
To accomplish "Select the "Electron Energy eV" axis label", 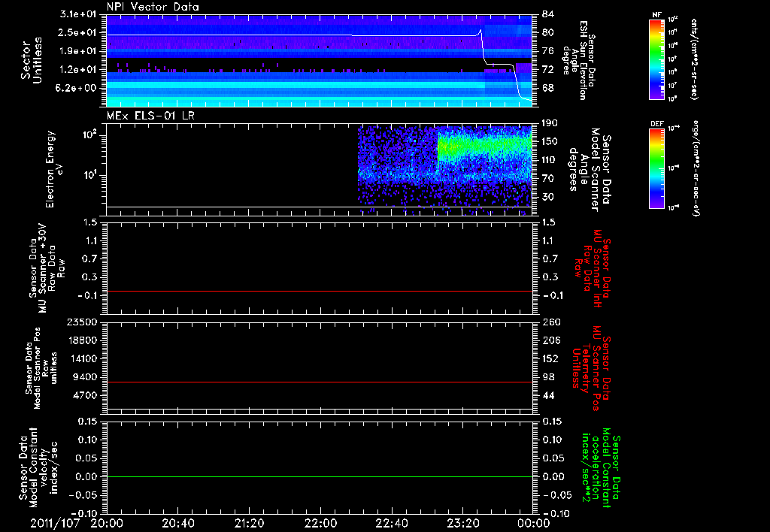I will pos(54,169).
